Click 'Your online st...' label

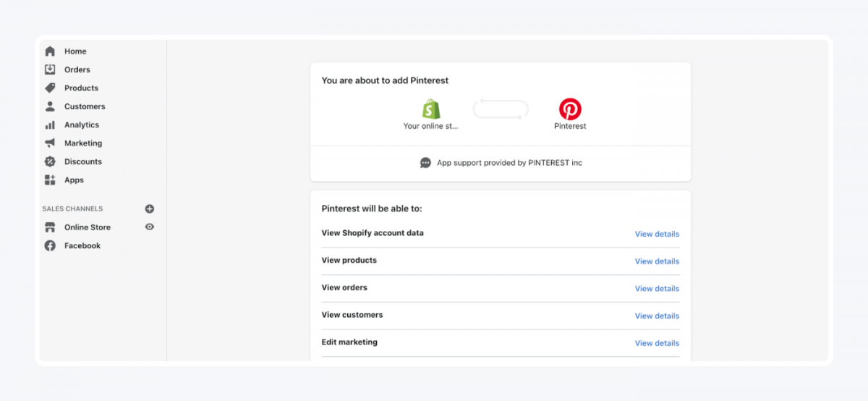coord(431,126)
